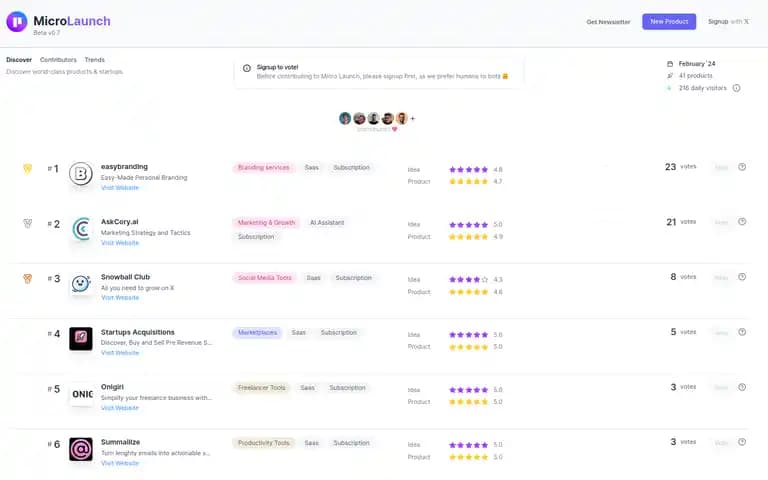Vote for Onigiri
The image size is (768, 480).
coord(721,387)
